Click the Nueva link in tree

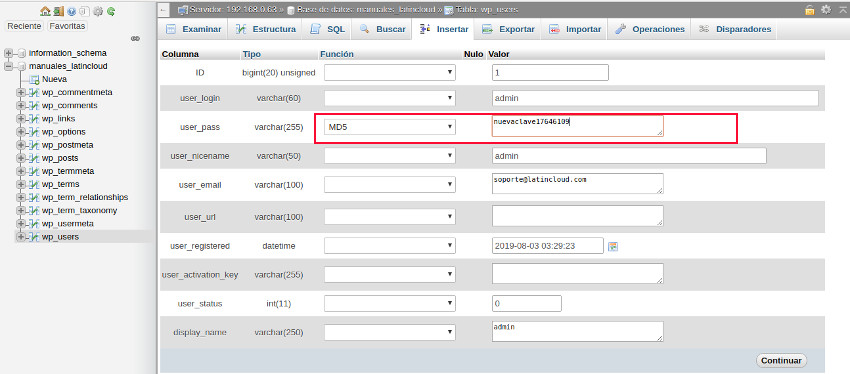(54, 79)
